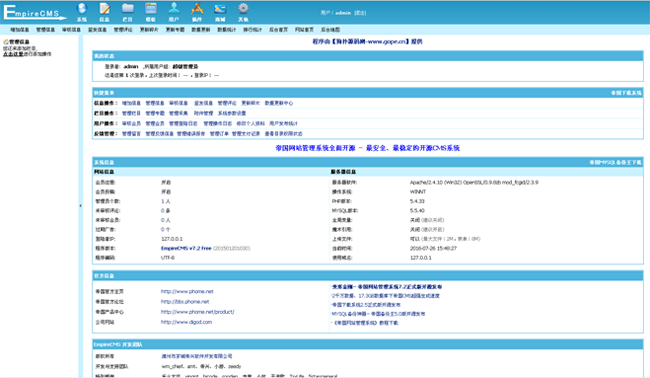This screenshot has width=650, height=378.
Task: Open the 增加信息 quick menu link
Action: pyautogui.click(x=131, y=103)
